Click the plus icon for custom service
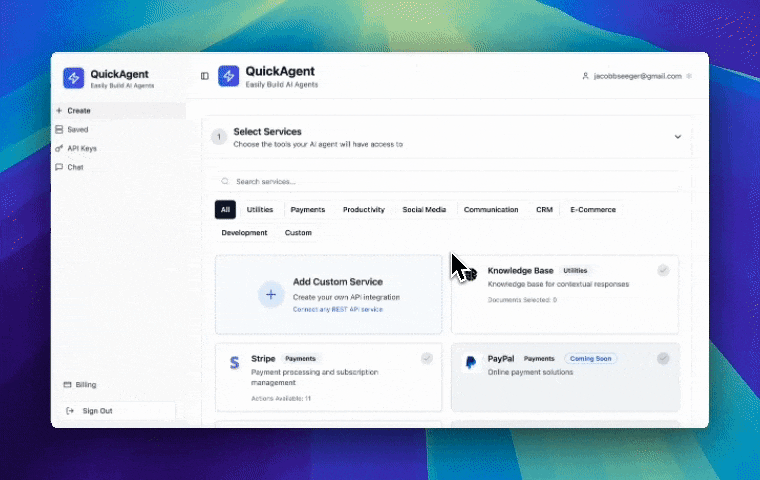This screenshot has height=480, width=760. point(271,294)
